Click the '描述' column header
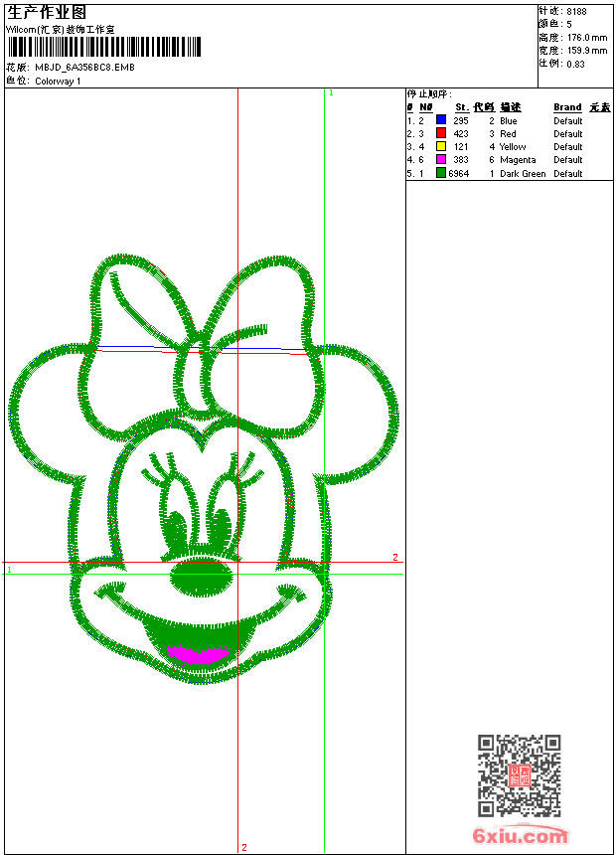Viewport: 616px width, 855px height. tap(511, 107)
